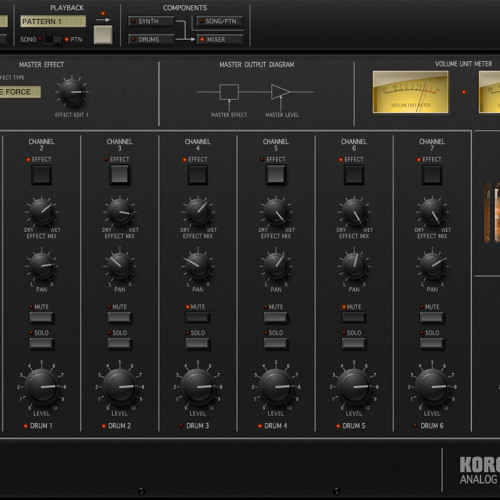Image resolution: width=500 pixels, height=500 pixels.
Task: Click the Drum 6 level knob
Action: (432, 386)
